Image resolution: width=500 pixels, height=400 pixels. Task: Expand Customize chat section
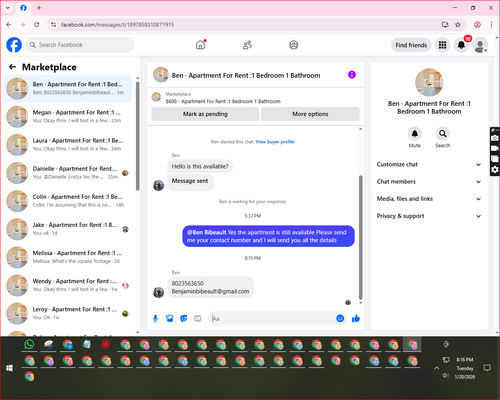click(x=429, y=164)
